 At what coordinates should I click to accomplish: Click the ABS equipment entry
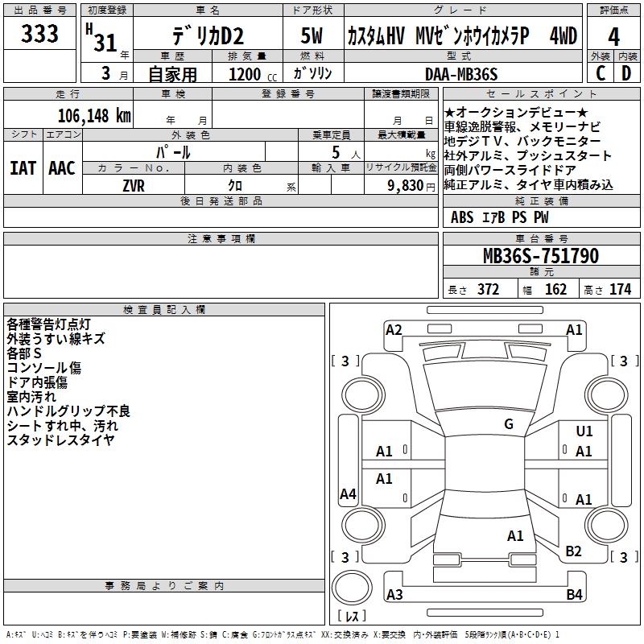462,217
